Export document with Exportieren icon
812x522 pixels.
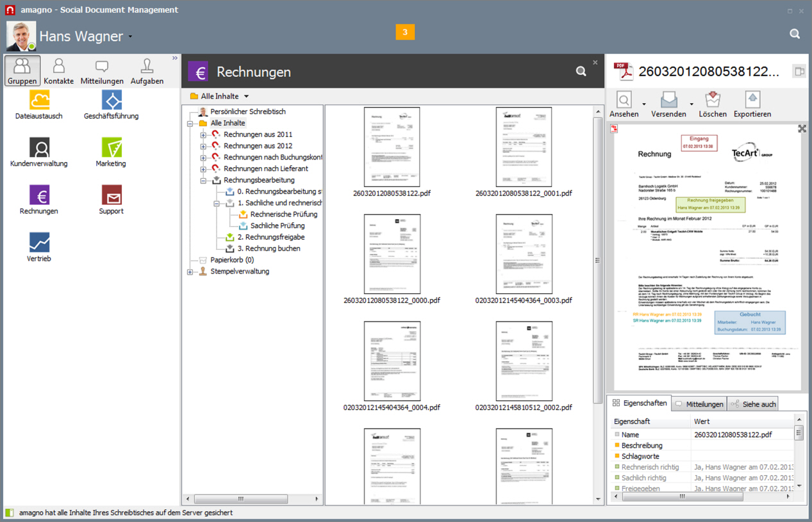coord(752,101)
